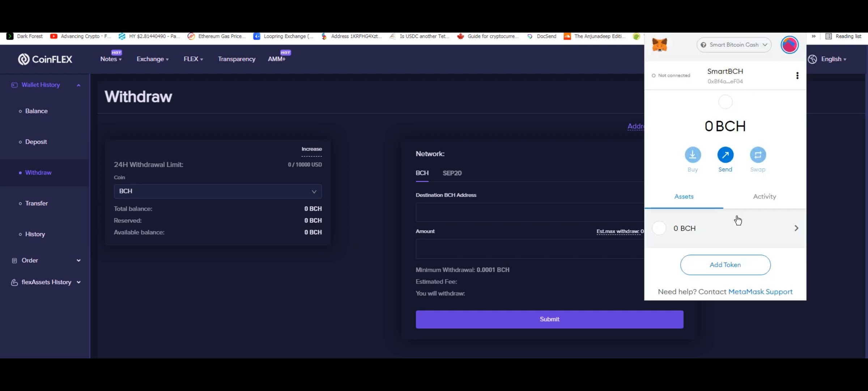
Task: Open the HY $2.81440490 bookmark
Action: coord(149,36)
